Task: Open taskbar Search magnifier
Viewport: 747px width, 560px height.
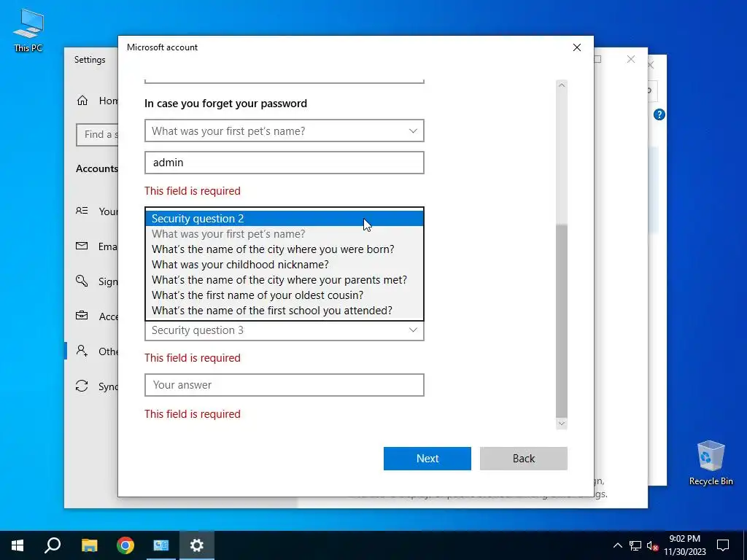Action: point(53,545)
